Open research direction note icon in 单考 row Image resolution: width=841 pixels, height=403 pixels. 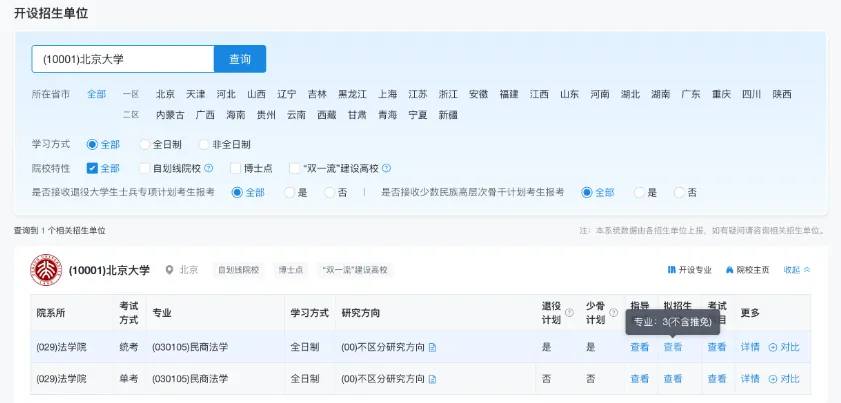tap(432, 379)
